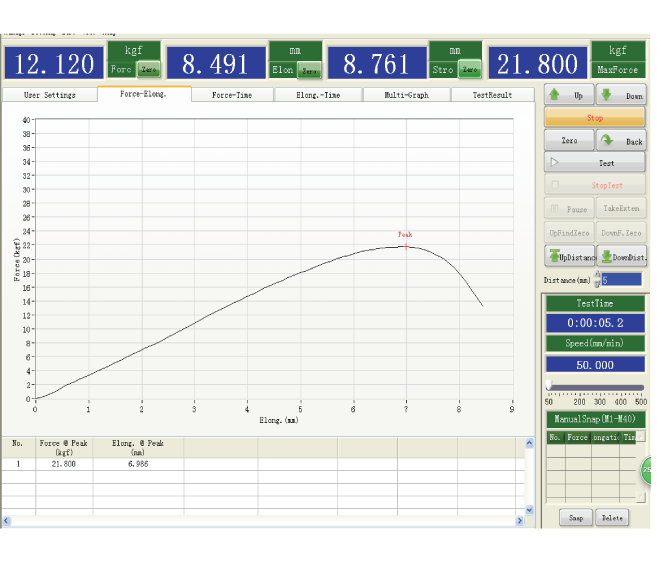Open the TestResult tab
The width and height of the screenshot is (657, 562).
pyautogui.click(x=492, y=95)
